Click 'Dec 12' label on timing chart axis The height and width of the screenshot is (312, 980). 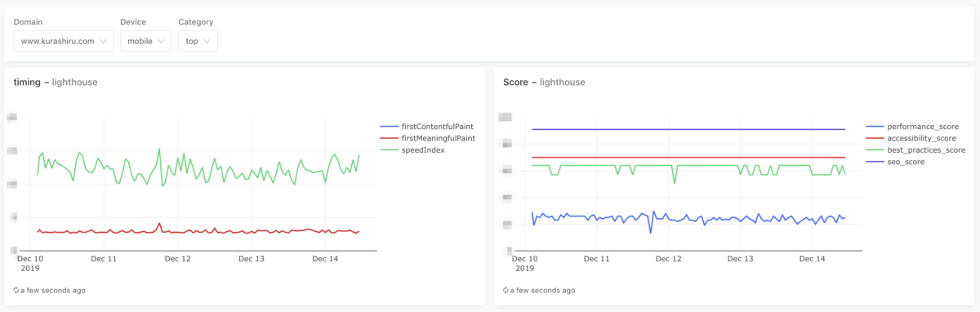(177, 259)
